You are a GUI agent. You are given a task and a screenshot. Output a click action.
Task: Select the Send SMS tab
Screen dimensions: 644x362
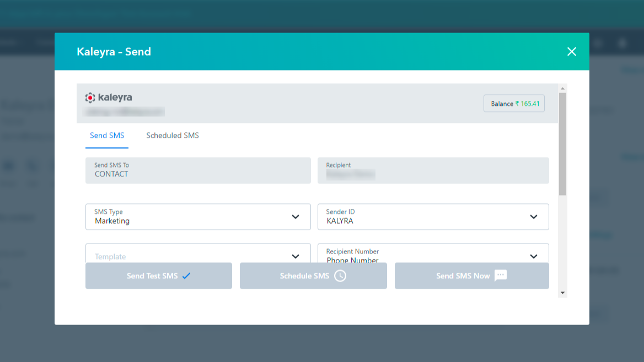[x=107, y=135]
